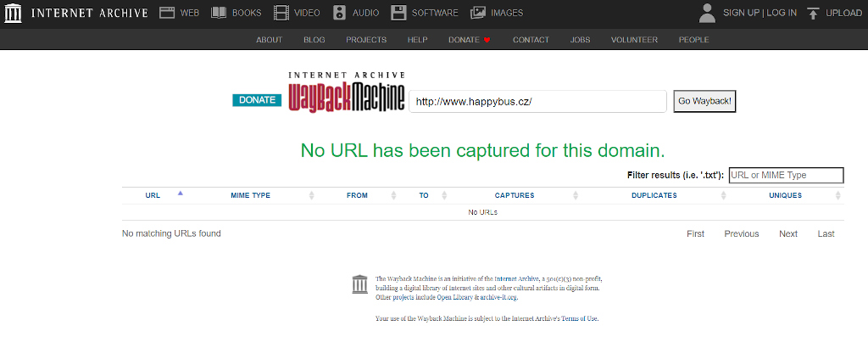This screenshot has height=337, width=868.
Task: Open the Images section icon
Action: tap(478, 13)
